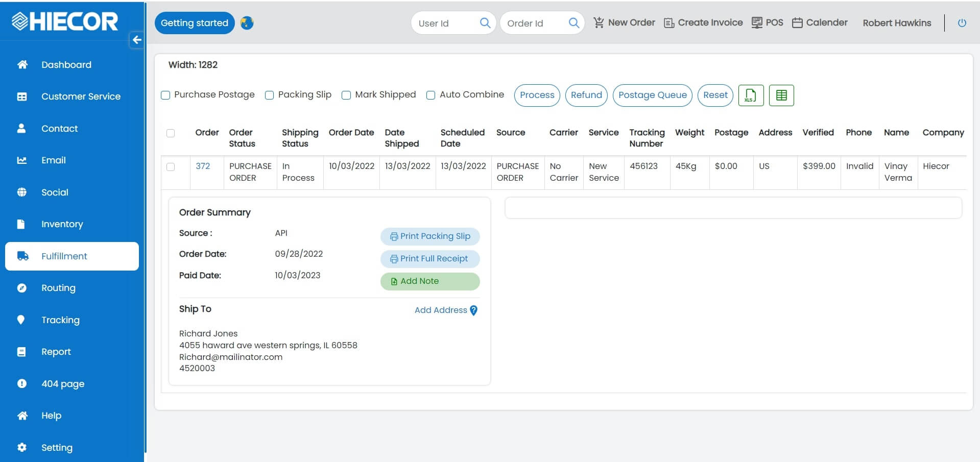The image size is (980, 462).
Task: Toggle the select-all checkbox in table header
Action: pos(171,133)
